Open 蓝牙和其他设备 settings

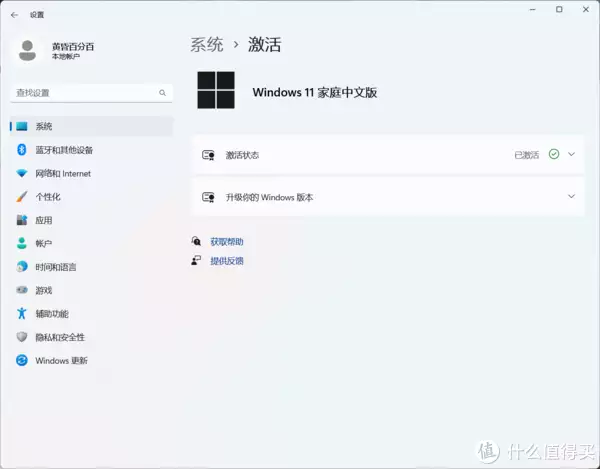pyautogui.click(x=91, y=150)
